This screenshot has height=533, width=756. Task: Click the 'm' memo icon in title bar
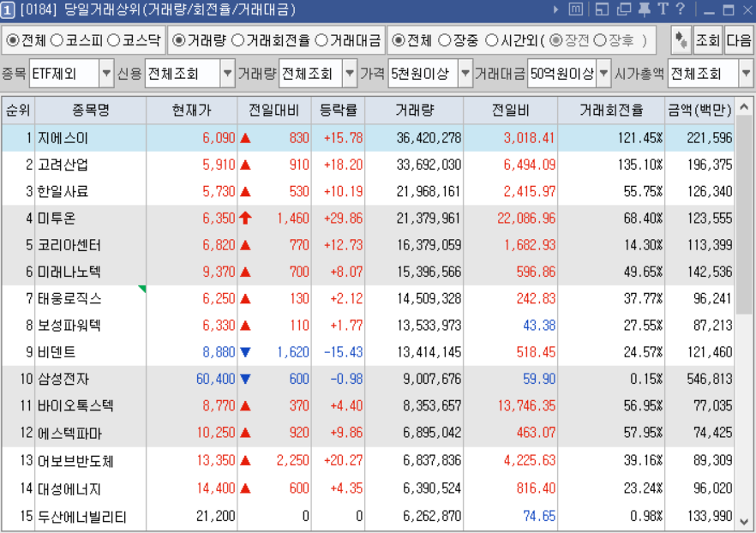click(576, 9)
